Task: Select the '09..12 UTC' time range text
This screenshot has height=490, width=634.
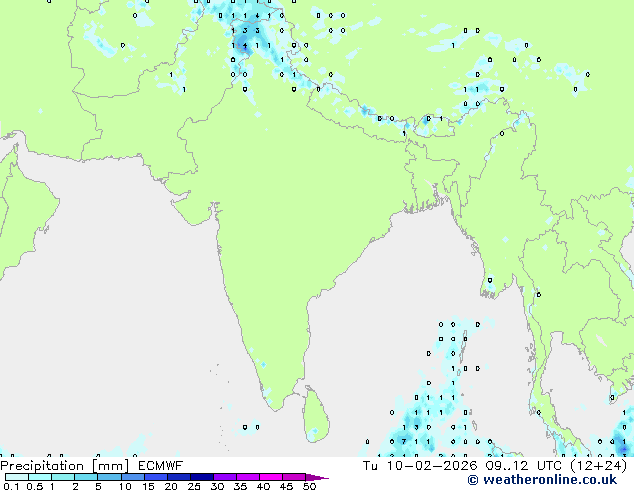Action: (x=524, y=466)
